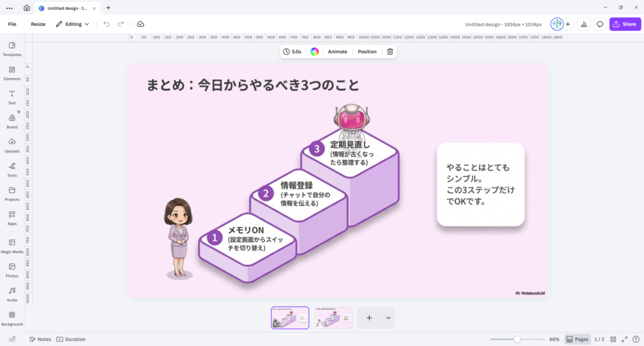Expand the Editing mode dropdown

[x=72, y=24]
